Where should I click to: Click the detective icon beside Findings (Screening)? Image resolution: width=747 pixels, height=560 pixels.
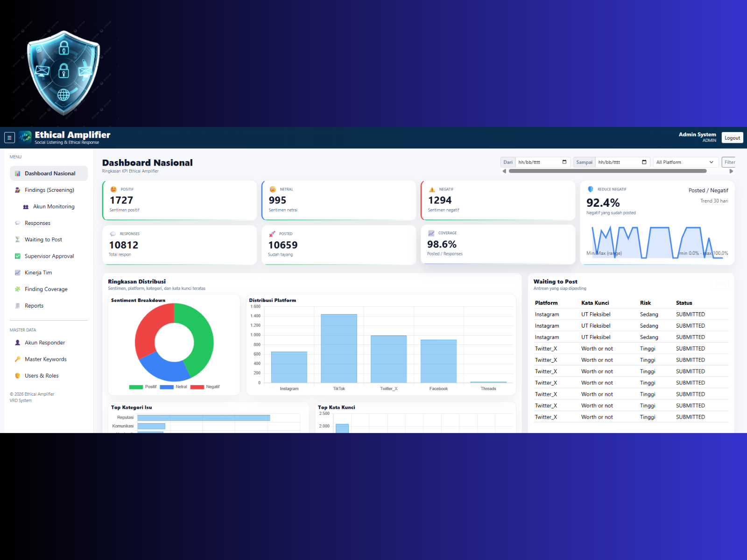coord(17,190)
